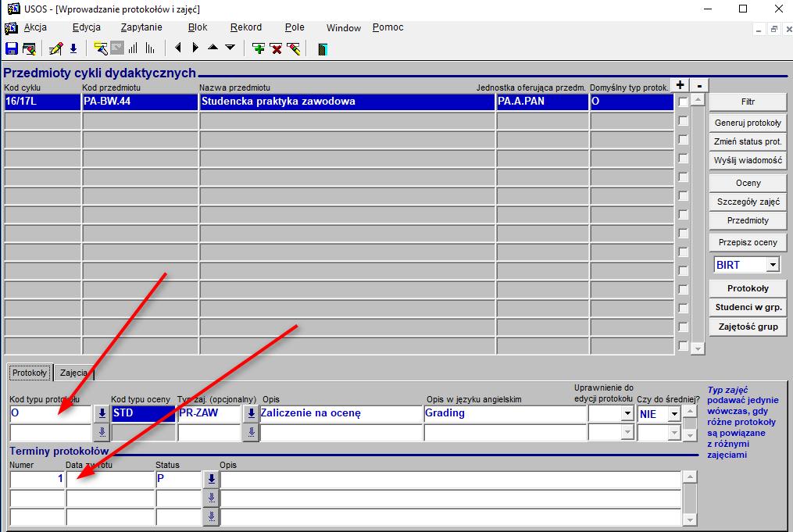The image size is (793, 532).
Task: Click the Opis field Zaliczenie na ocenę
Action: 341,413
